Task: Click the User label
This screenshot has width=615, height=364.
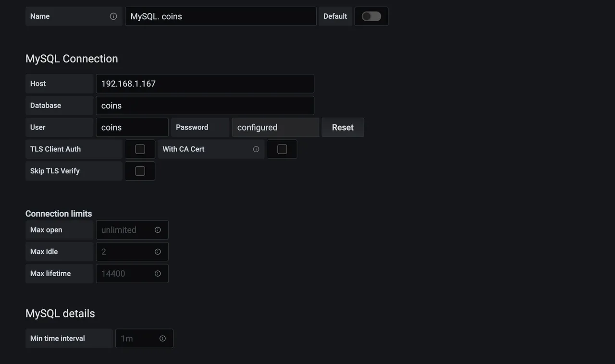Action: point(37,127)
